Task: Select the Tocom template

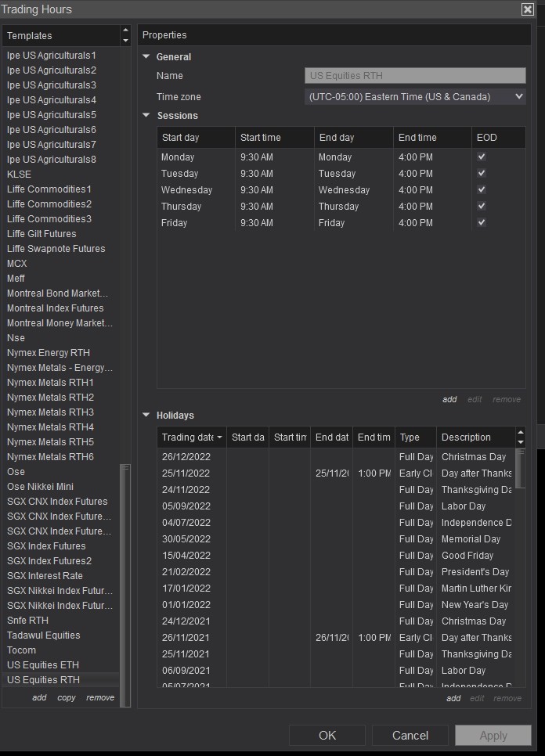Action: pyautogui.click(x=61, y=650)
